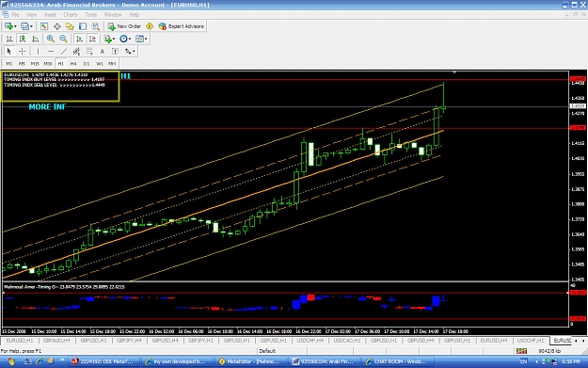Open the Window menu
The width and height of the screenshot is (588, 368).
[113, 15]
